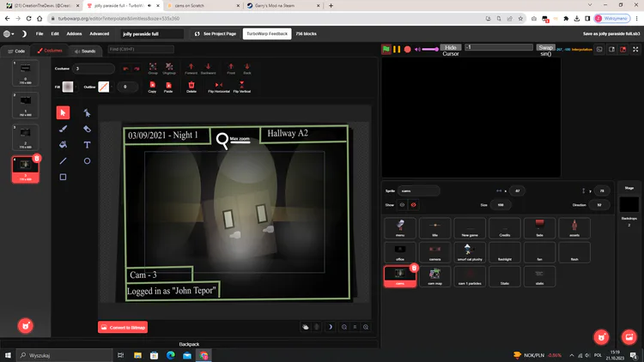
Task: Select the cam map sprite thumbnail
Action: tap(435, 276)
